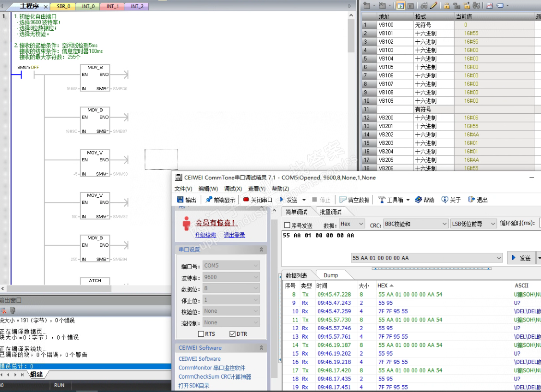541x392 pixels.
Task: Collapse the 串口设置 panel
Action: pos(262,249)
